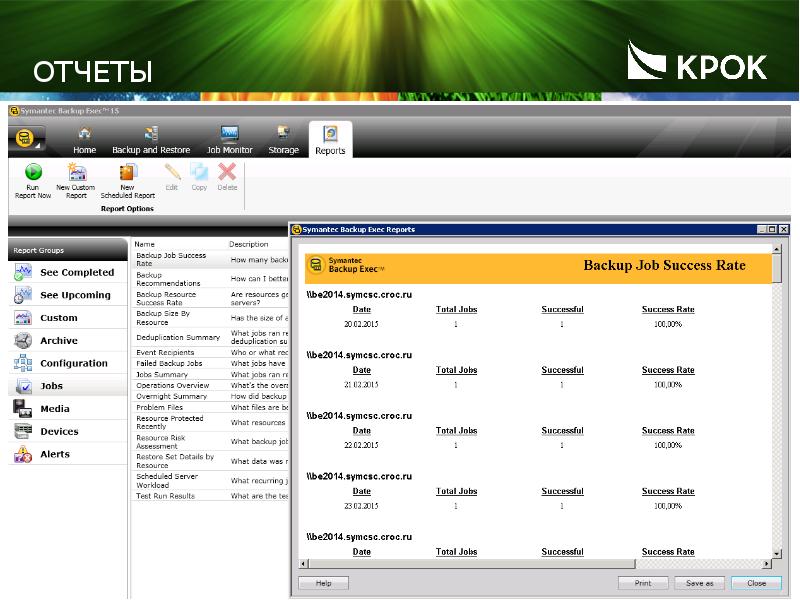
Task: Click the Close button in Reports window
Action: click(756, 583)
